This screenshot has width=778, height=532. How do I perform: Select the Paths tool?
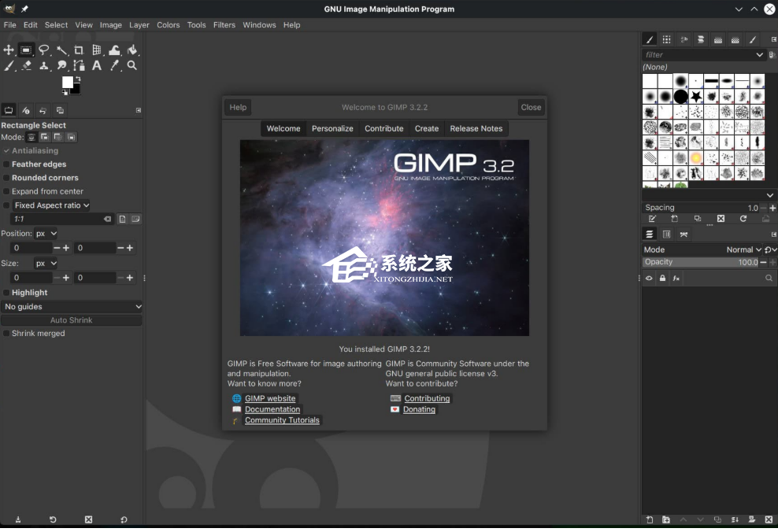pos(79,65)
